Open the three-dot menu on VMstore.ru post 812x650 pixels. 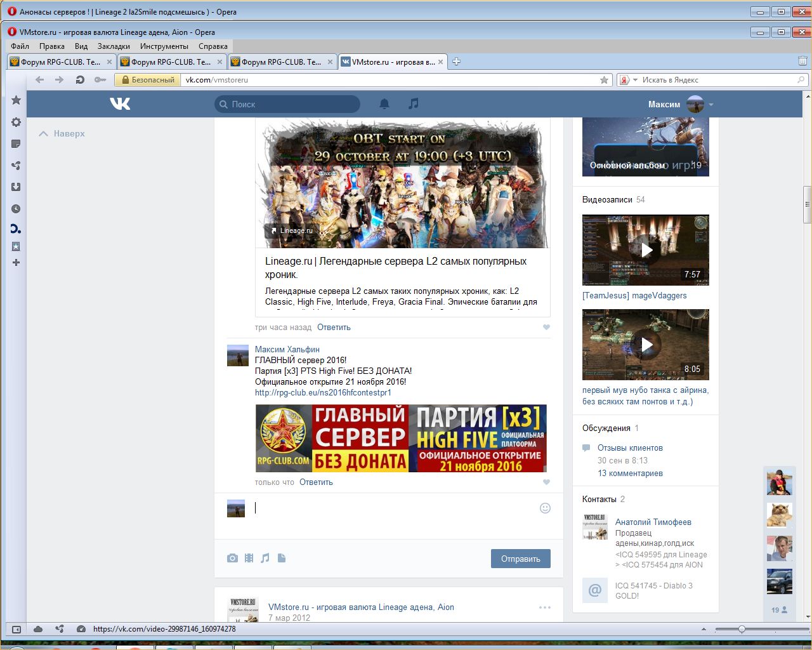pyautogui.click(x=545, y=607)
